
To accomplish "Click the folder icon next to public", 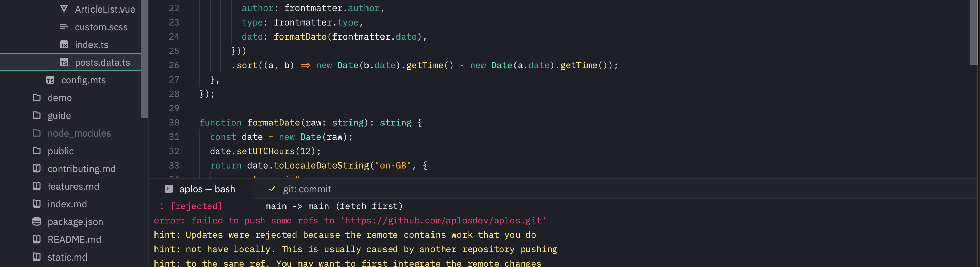I will (x=36, y=151).
